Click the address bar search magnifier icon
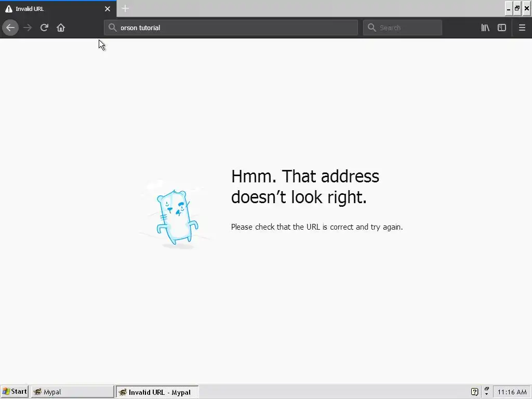The width and height of the screenshot is (532, 399). coord(112,28)
